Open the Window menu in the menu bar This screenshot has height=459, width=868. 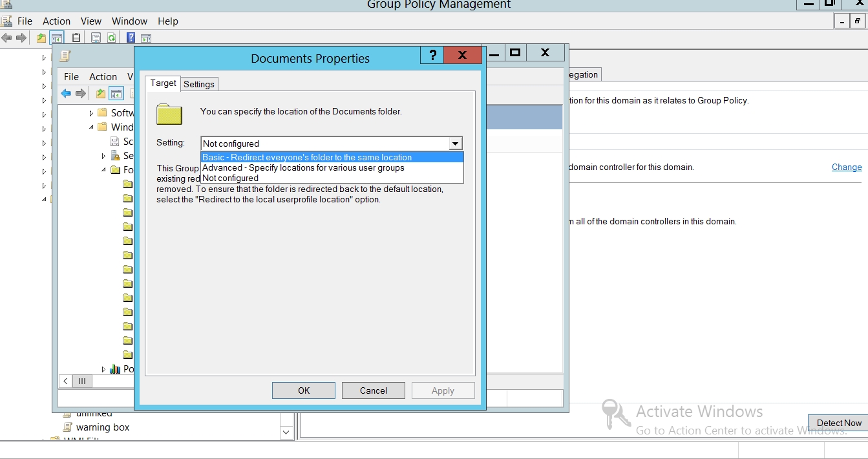tap(129, 21)
